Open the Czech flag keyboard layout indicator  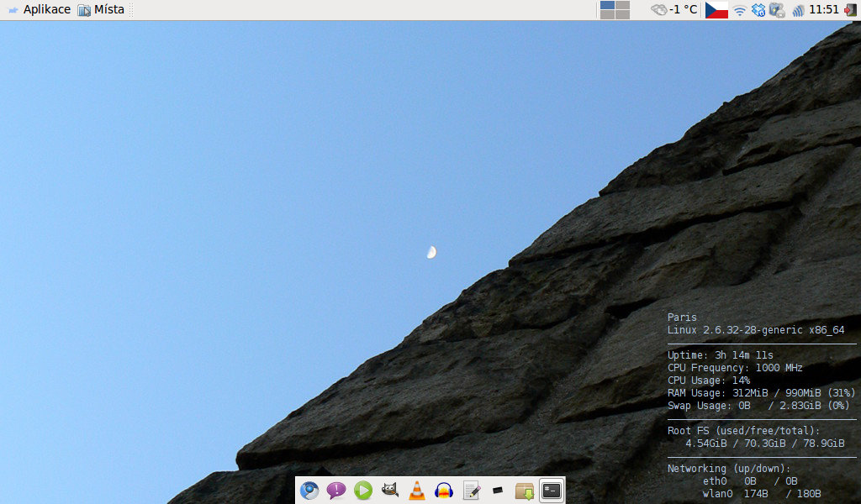(x=716, y=10)
